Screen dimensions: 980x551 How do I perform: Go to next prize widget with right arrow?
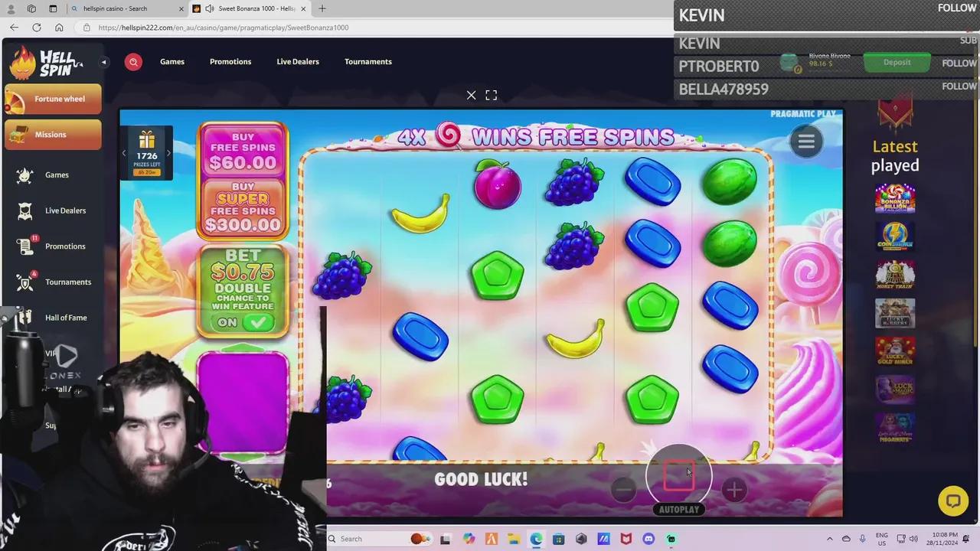[x=169, y=153]
